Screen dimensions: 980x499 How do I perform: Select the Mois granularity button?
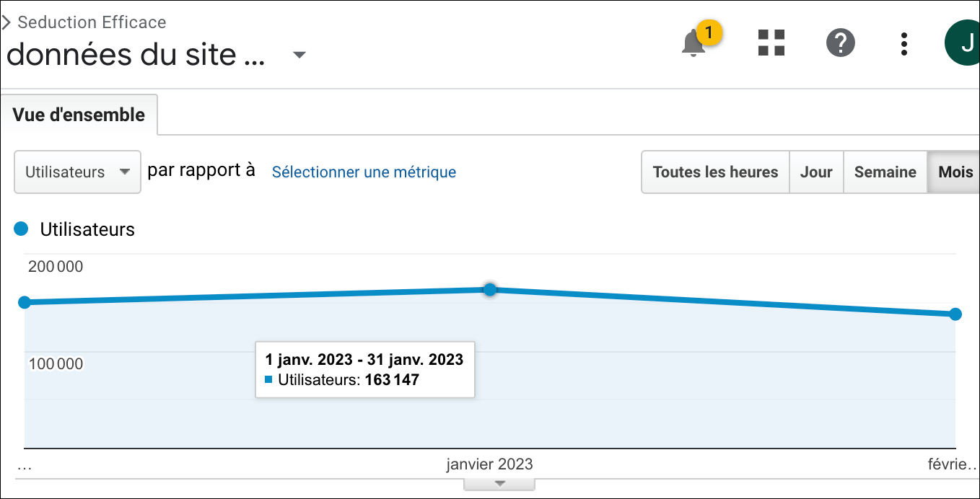[x=955, y=172]
